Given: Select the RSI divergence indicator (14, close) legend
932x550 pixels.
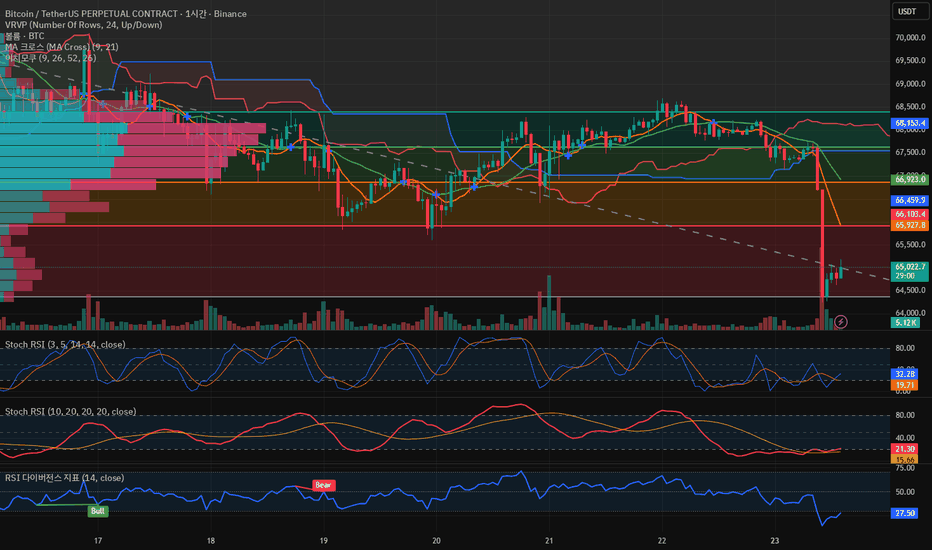Looking at the screenshot, I should [64, 478].
